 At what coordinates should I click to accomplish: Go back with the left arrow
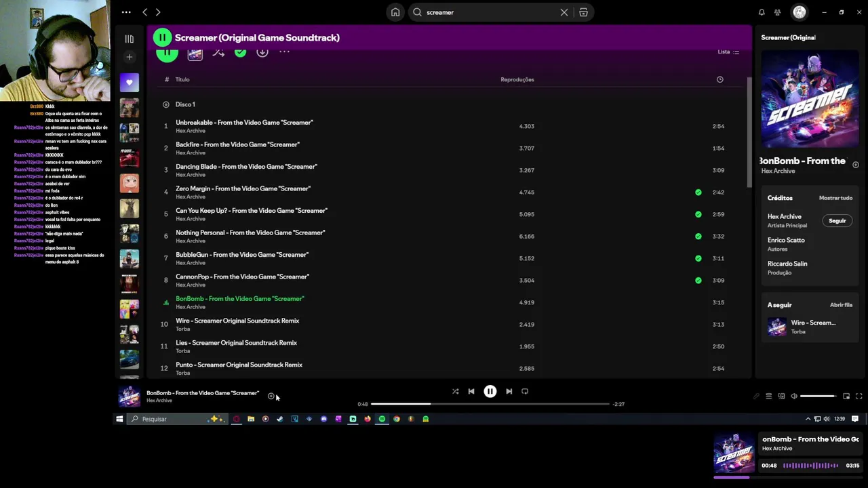tap(144, 12)
